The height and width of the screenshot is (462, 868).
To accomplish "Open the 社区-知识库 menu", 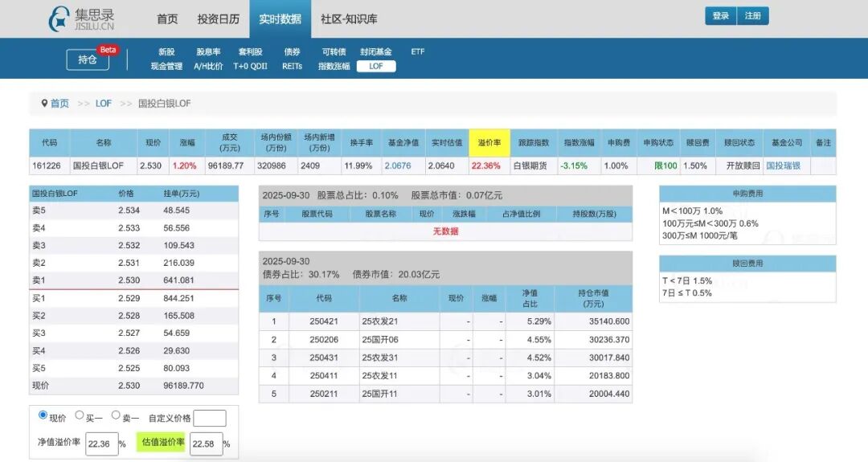I will coord(349,18).
